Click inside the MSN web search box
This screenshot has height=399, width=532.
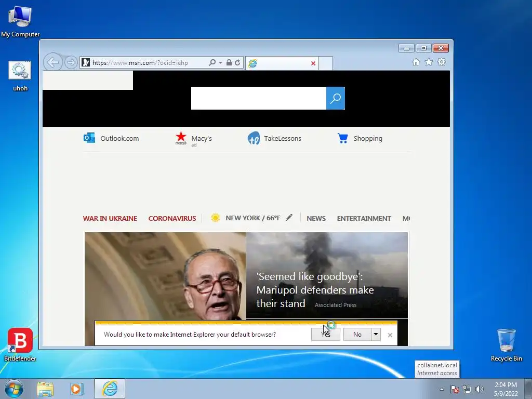coord(259,98)
